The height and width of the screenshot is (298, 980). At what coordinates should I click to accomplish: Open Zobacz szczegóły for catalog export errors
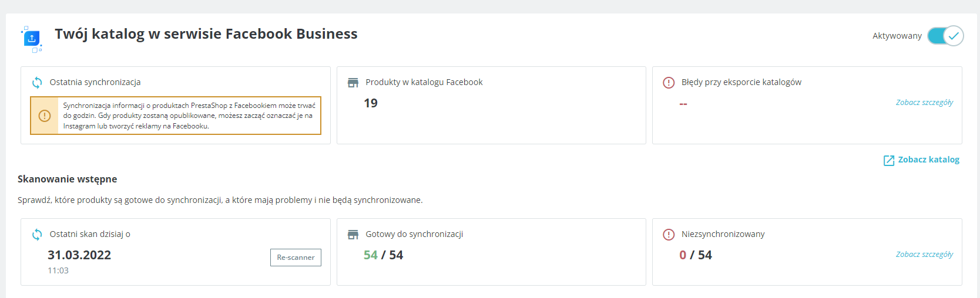(924, 103)
